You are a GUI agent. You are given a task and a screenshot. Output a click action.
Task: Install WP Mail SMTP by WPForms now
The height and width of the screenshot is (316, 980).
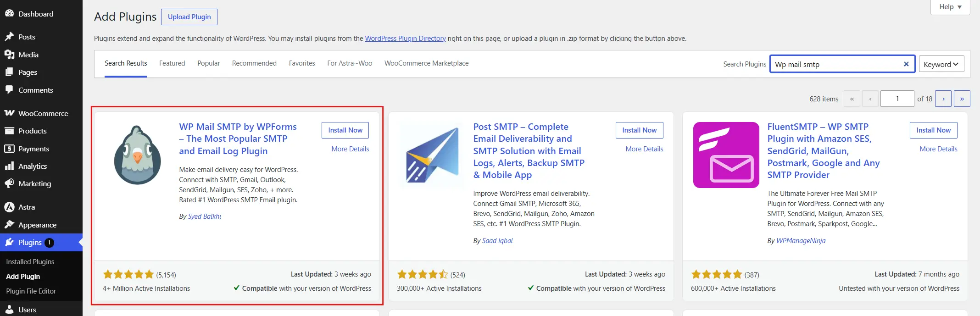345,130
